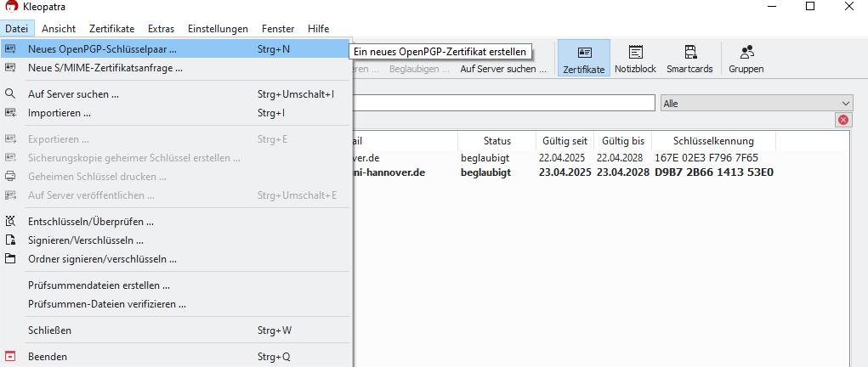Select Auf Server suchen in Datei menu

coord(175,94)
